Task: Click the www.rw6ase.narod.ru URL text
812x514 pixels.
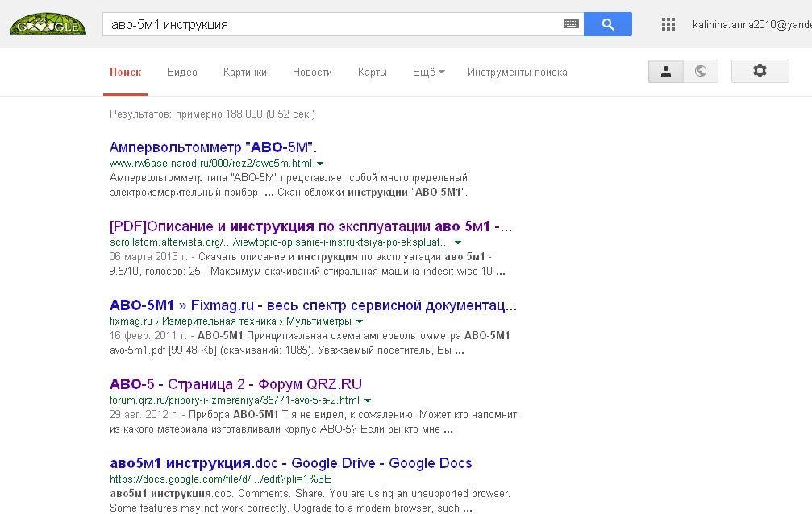Action: (210, 164)
